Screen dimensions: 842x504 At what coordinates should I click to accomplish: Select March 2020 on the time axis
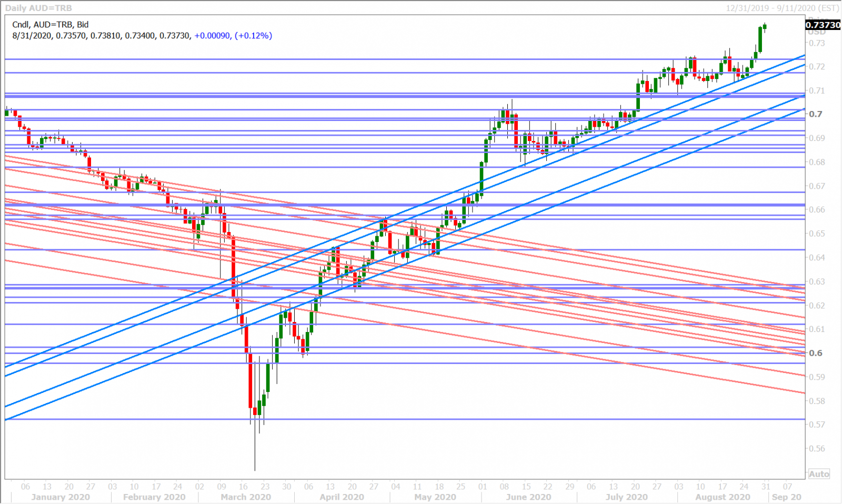tap(246, 497)
